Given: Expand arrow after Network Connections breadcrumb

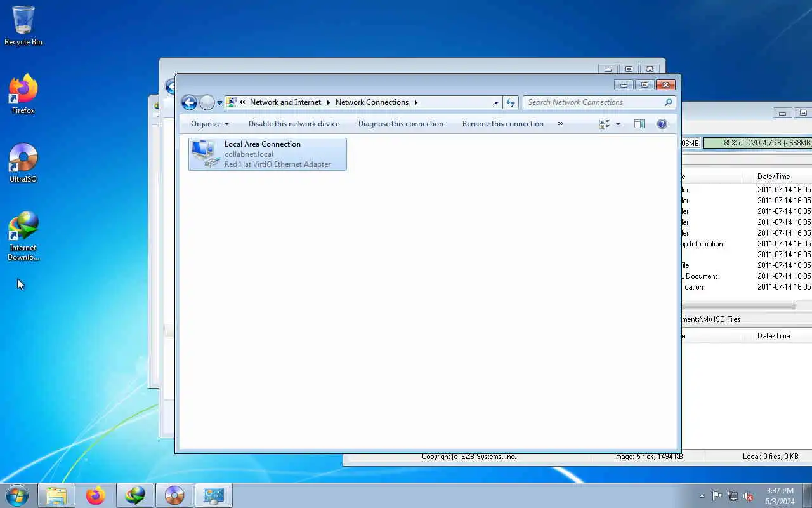Looking at the screenshot, I should click(416, 102).
